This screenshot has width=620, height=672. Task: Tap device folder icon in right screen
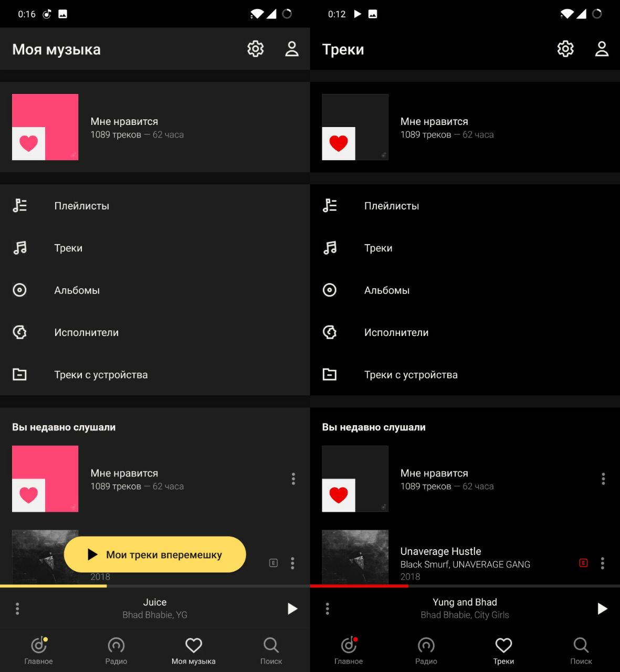[330, 374]
